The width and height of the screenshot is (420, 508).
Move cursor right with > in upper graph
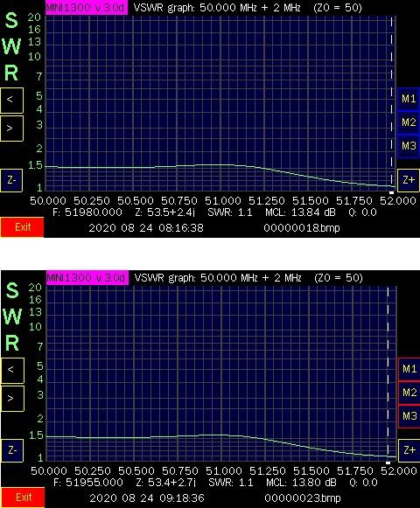[x=11, y=129]
